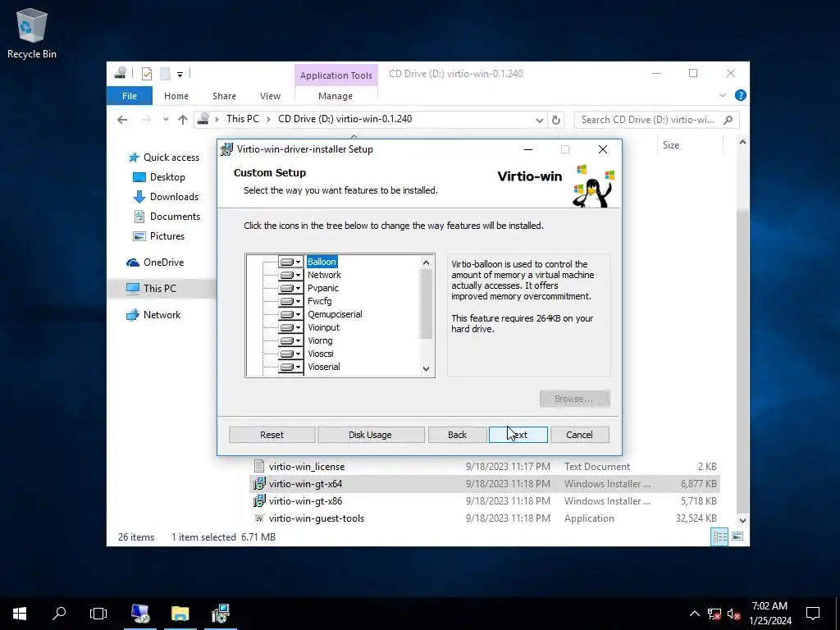Select the Vioinput feature row
This screenshot has width=840, height=630.
point(323,327)
